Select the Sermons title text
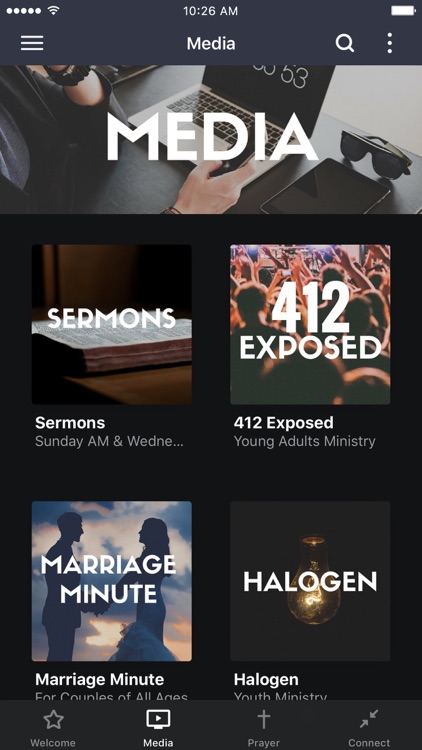 [70, 423]
